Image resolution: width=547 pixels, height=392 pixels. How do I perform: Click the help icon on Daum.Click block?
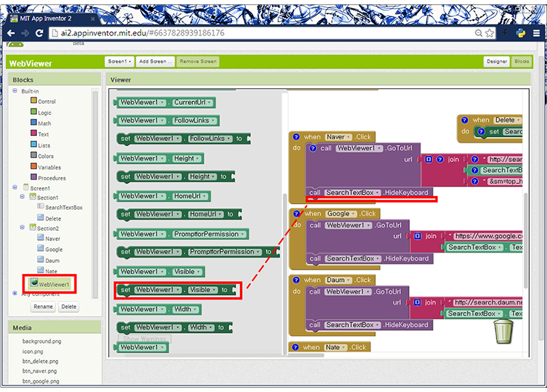(x=296, y=280)
